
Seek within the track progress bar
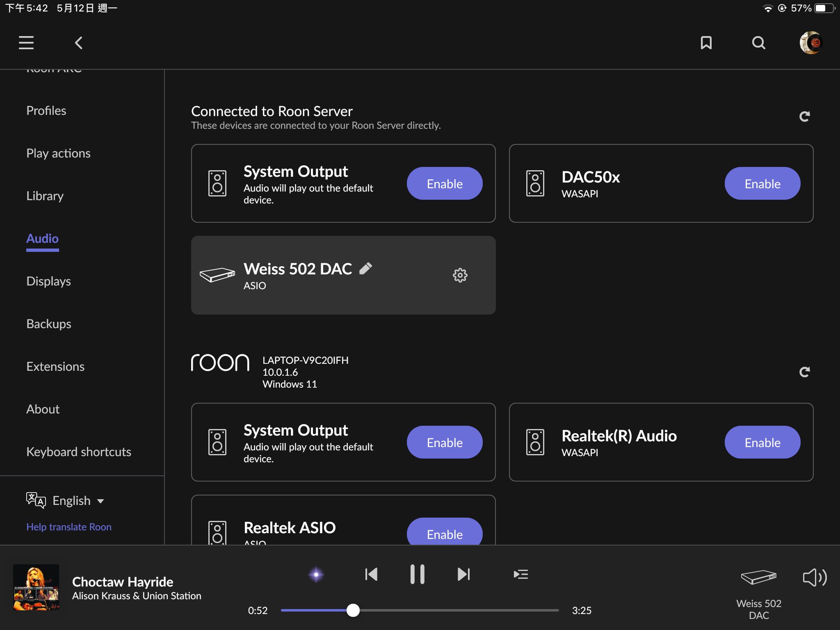(420, 610)
